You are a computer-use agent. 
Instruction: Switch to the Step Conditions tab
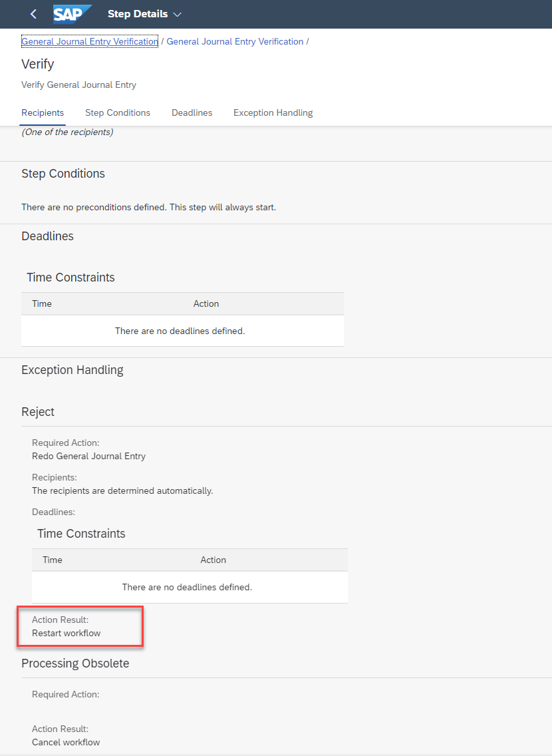click(118, 113)
